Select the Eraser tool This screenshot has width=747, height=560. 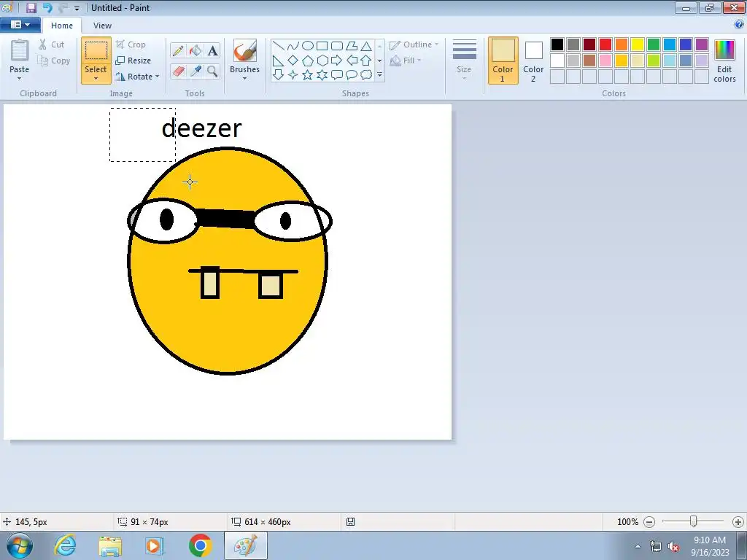point(178,71)
